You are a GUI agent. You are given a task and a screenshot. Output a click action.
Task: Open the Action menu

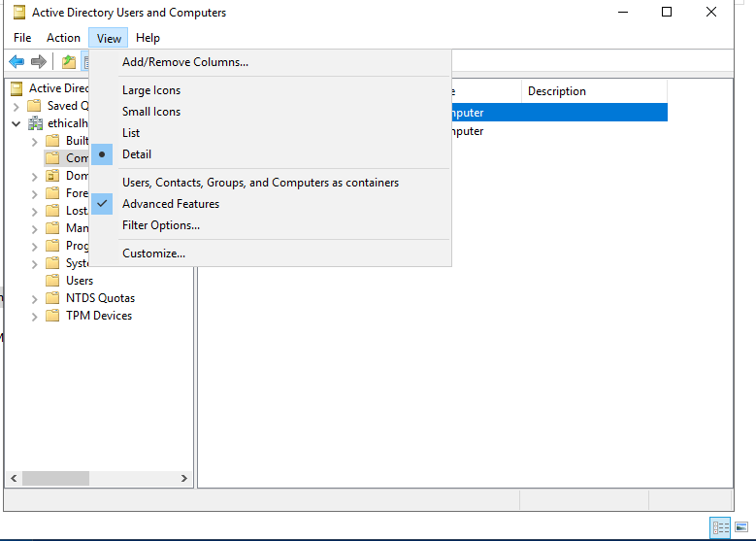(63, 38)
